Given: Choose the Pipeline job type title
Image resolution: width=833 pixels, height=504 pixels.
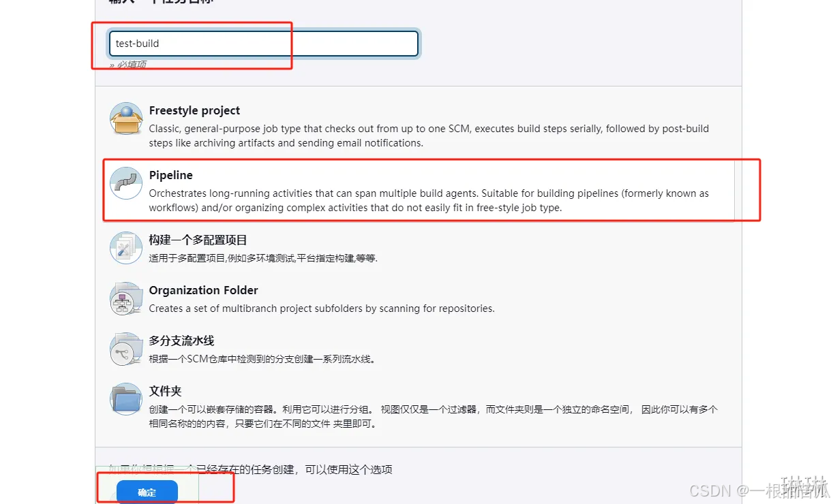Looking at the screenshot, I should 171,175.
